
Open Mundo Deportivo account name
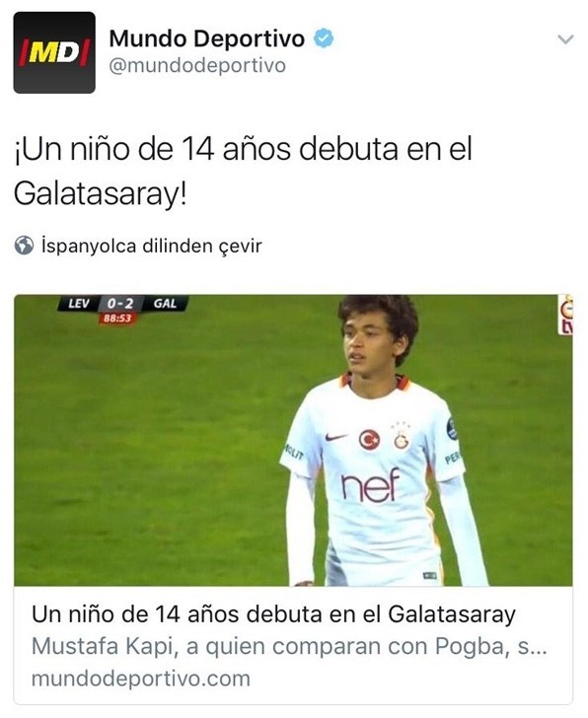(206, 38)
